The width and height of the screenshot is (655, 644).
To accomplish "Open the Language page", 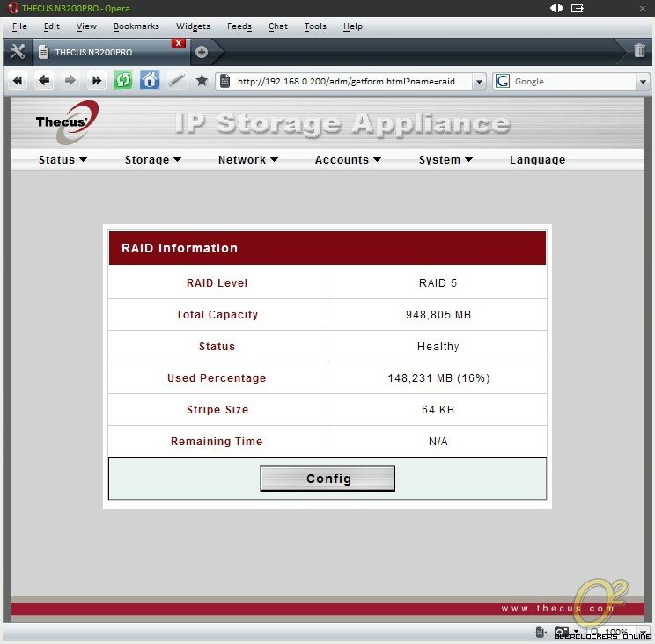I will (538, 160).
